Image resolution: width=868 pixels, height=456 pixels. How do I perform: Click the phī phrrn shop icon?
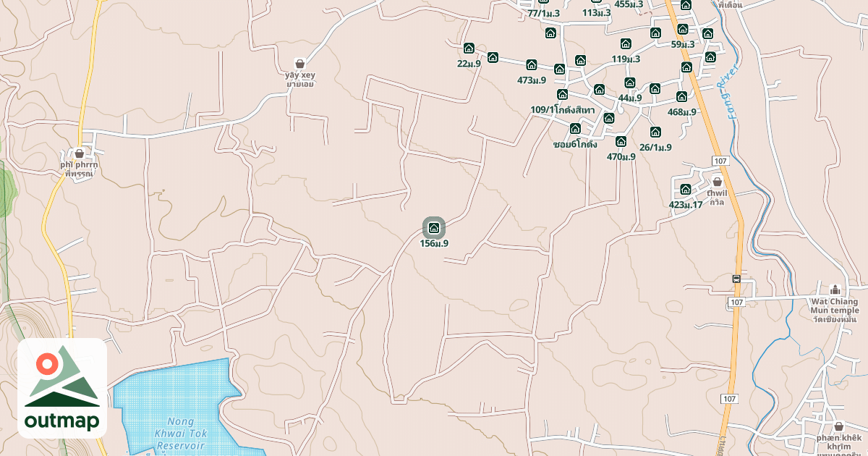pyautogui.click(x=79, y=153)
